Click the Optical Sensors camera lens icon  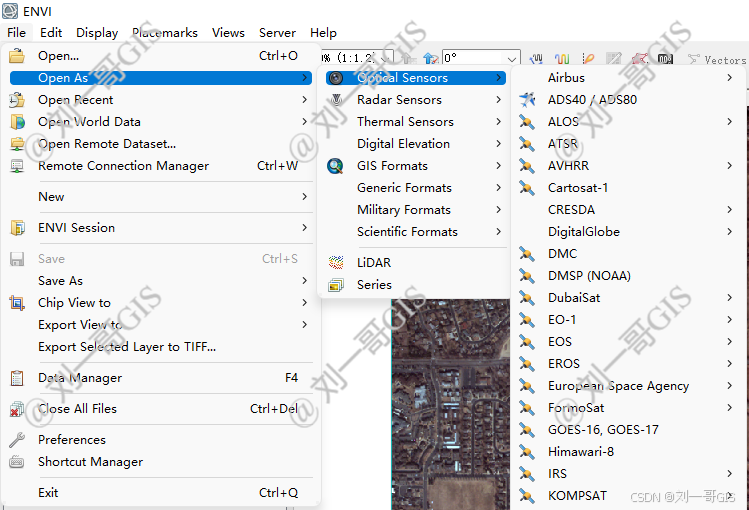336,78
